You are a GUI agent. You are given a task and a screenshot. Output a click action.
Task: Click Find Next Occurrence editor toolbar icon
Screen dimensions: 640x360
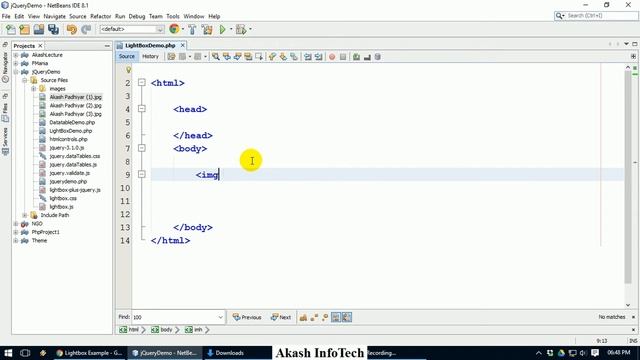tap(237, 57)
